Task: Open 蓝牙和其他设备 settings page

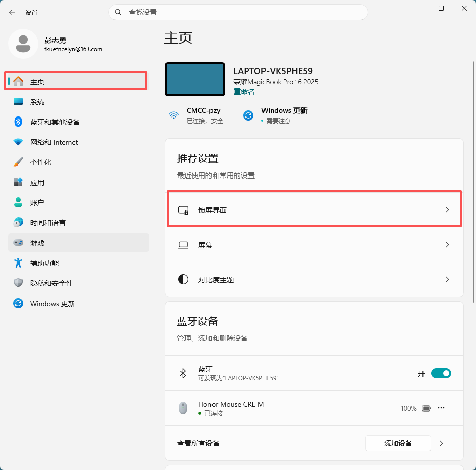Action: (79, 122)
